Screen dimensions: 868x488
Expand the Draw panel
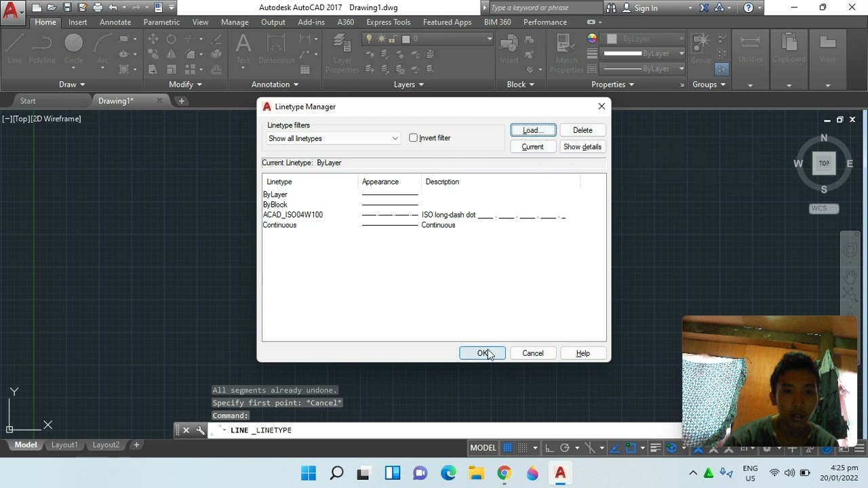(x=72, y=84)
